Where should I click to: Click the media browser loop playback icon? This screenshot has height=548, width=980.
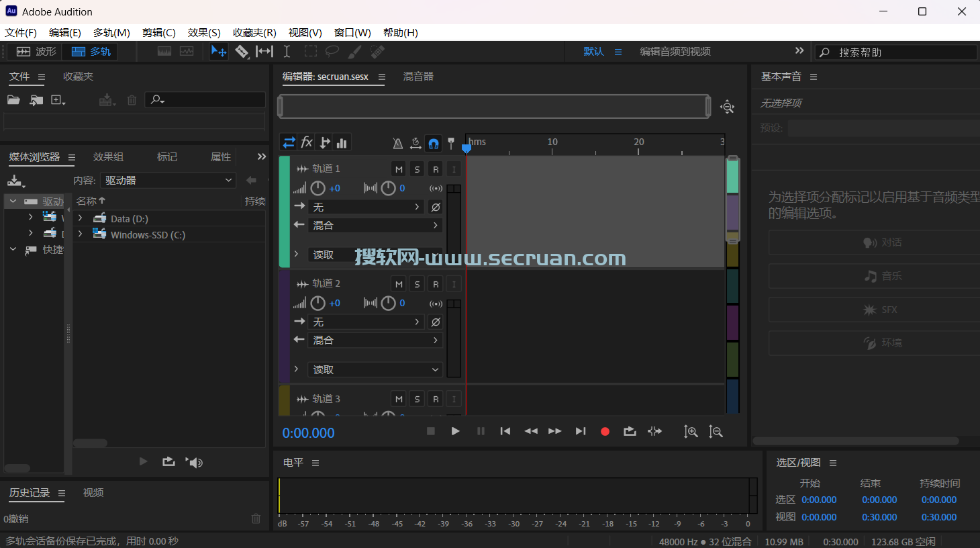coord(168,461)
